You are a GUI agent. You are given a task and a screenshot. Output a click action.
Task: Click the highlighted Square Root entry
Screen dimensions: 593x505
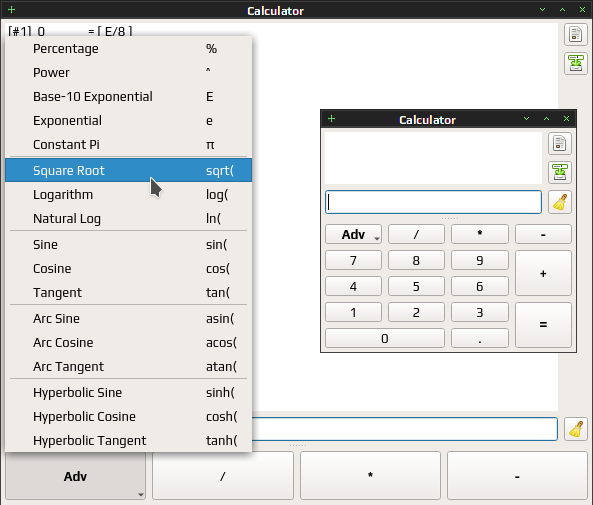128,170
